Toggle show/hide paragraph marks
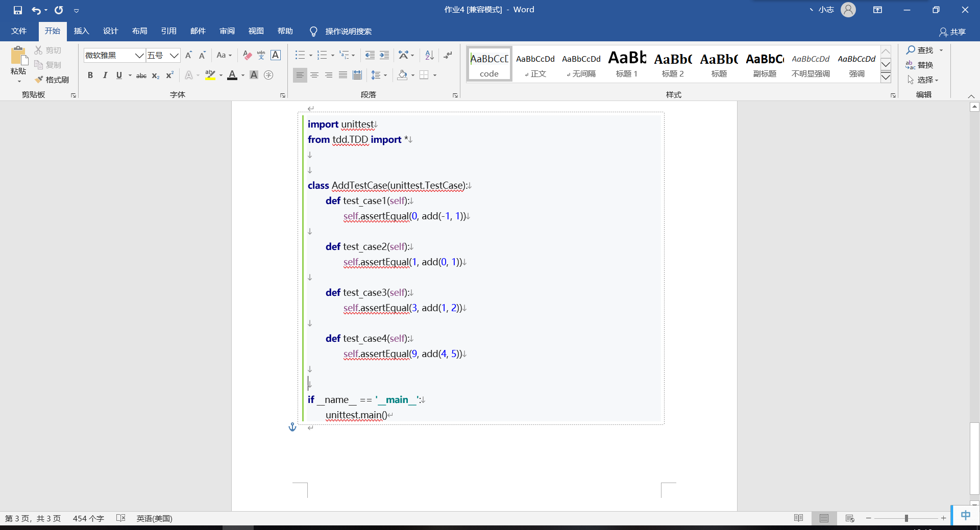The width and height of the screenshot is (980, 530). tap(448, 55)
